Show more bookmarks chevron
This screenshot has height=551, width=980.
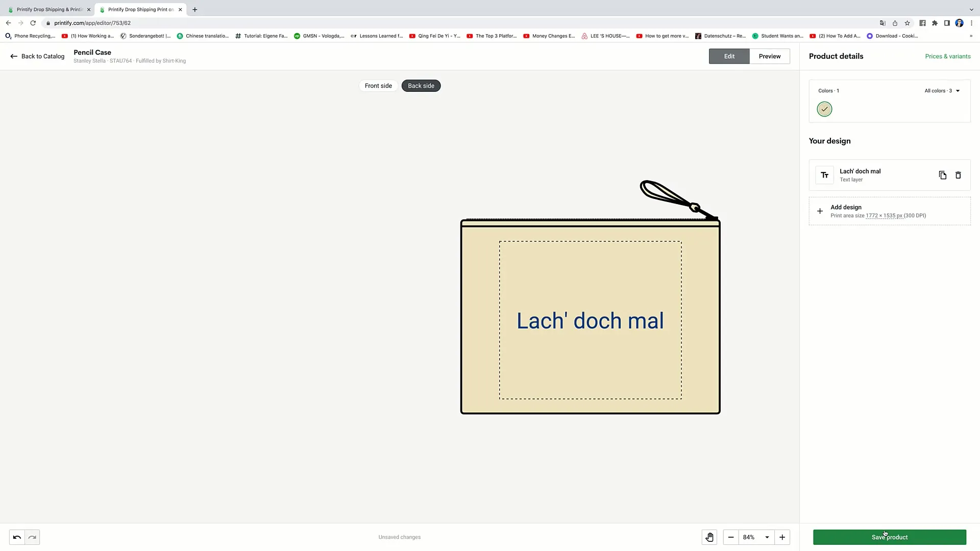coord(971,36)
